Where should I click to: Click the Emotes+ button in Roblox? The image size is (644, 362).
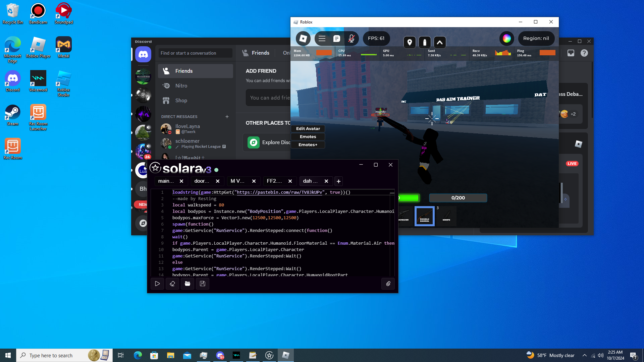[308, 145]
